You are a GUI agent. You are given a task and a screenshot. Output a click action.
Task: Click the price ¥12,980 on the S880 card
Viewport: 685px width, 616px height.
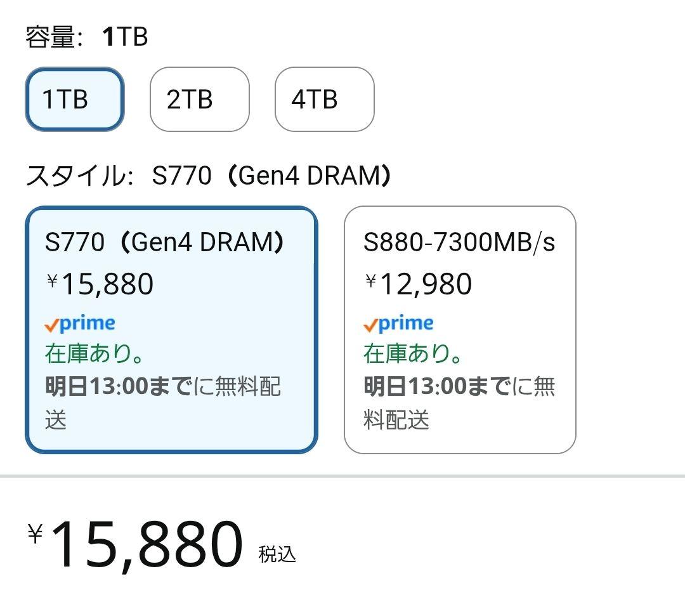417,284
